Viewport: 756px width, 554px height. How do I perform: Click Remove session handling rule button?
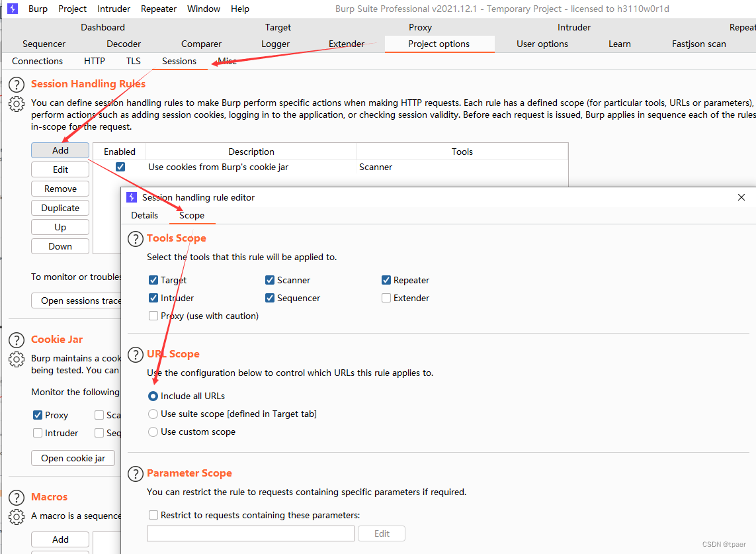click(x=60, y=189)
